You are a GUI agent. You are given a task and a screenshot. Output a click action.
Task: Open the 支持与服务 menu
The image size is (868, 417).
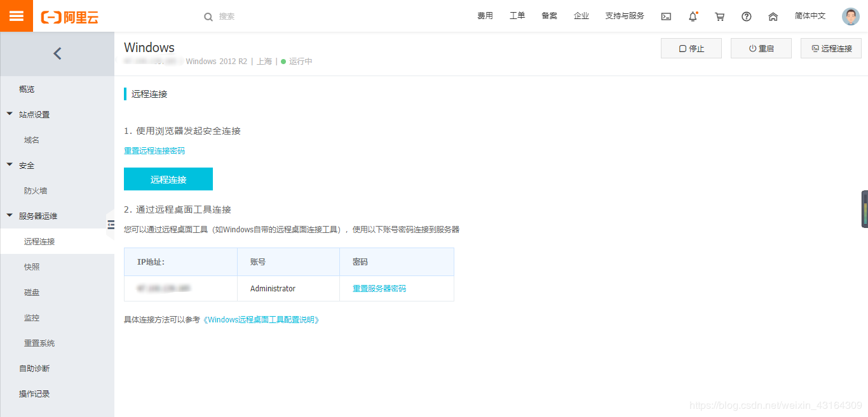[625, 16]
